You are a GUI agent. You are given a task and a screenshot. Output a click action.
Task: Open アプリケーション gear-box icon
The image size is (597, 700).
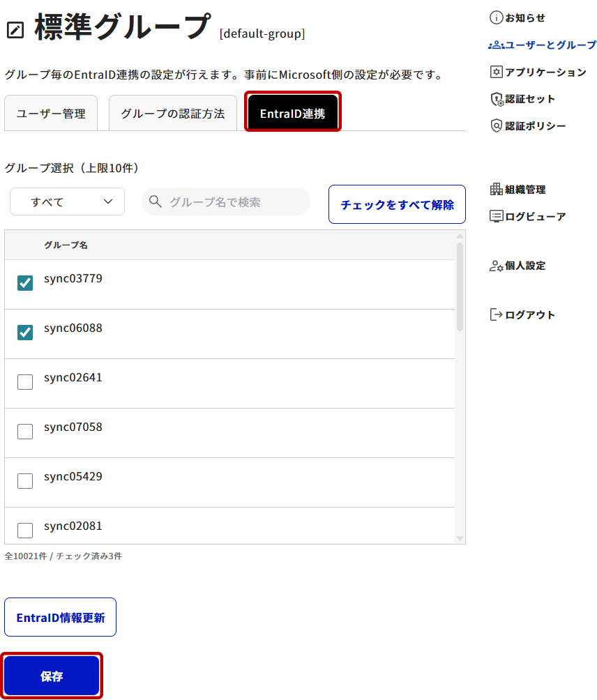click(496, 72)
